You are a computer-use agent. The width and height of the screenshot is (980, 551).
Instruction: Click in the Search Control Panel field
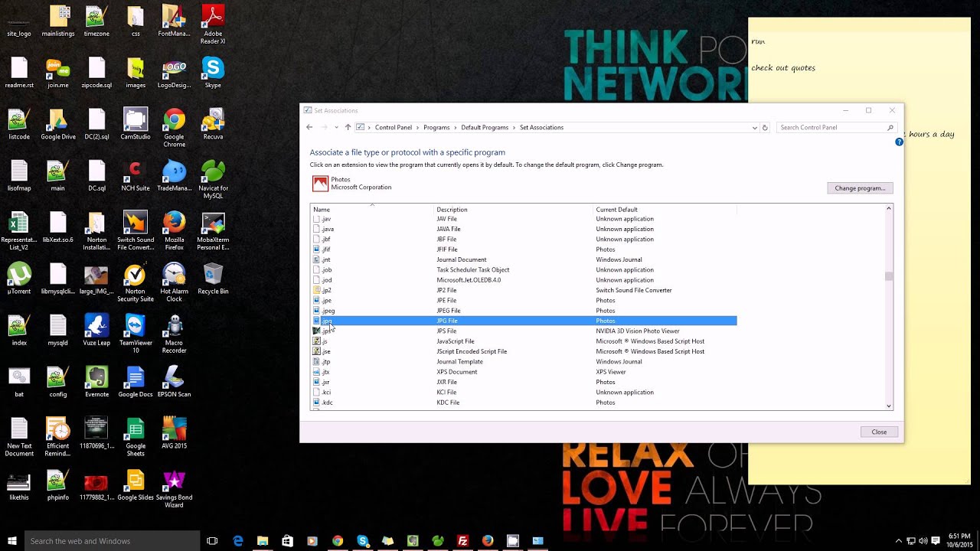831,128
